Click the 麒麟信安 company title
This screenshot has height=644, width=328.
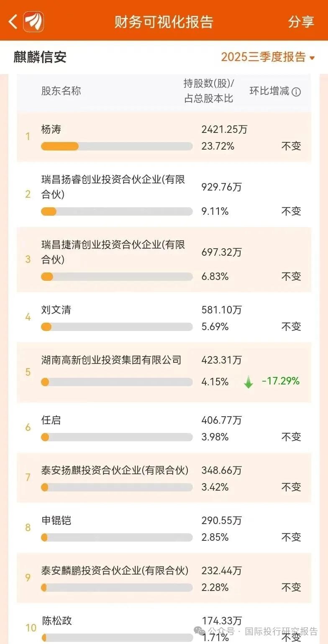coord(40,57)
